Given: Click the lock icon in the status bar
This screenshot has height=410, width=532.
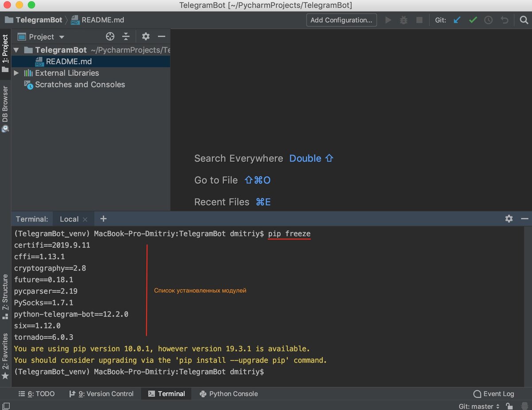Looking at the screenshot, I should [x=510, y=406].
